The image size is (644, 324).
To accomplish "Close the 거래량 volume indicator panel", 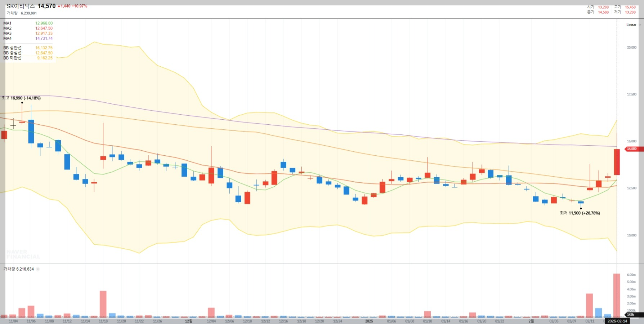I will tap(38, 269).
